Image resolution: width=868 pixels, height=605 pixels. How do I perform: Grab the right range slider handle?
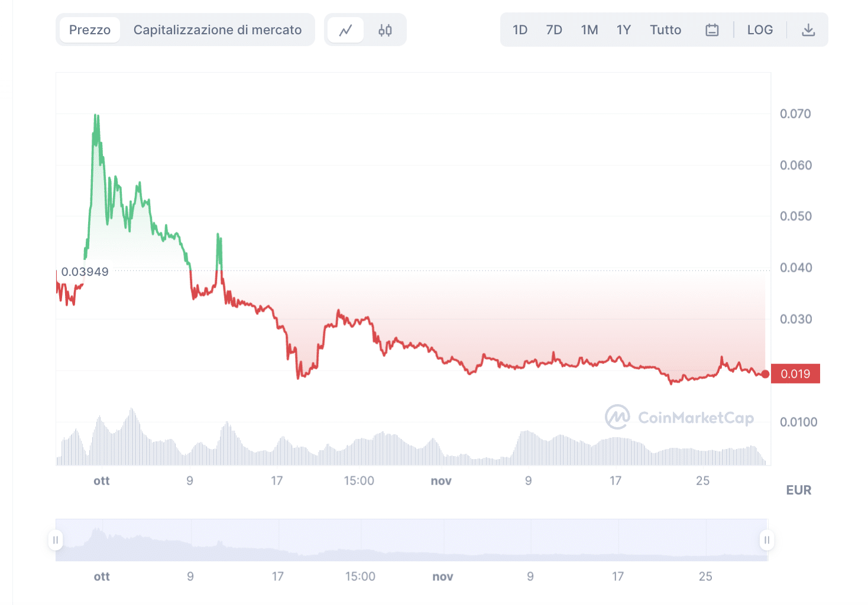767,540
